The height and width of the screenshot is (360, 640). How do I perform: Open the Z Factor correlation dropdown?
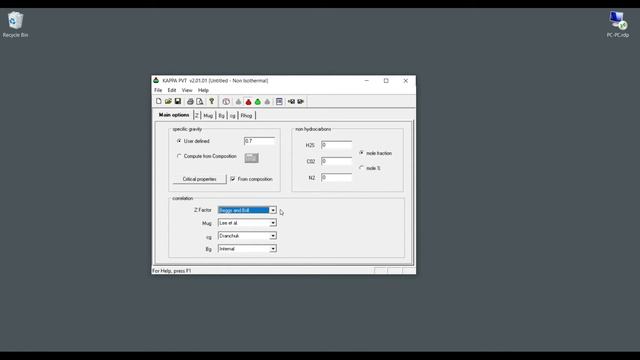pyautogui.click(x=273, y=210)
